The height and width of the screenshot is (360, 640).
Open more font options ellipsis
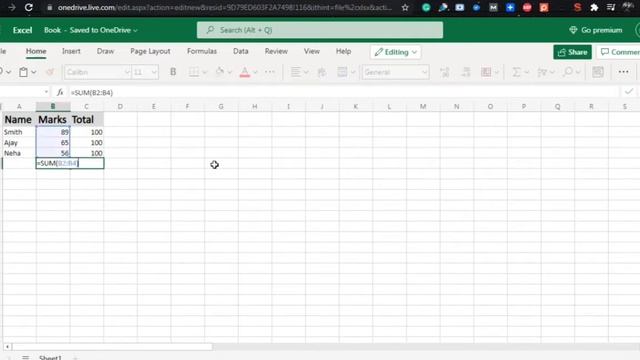point(270,72)
